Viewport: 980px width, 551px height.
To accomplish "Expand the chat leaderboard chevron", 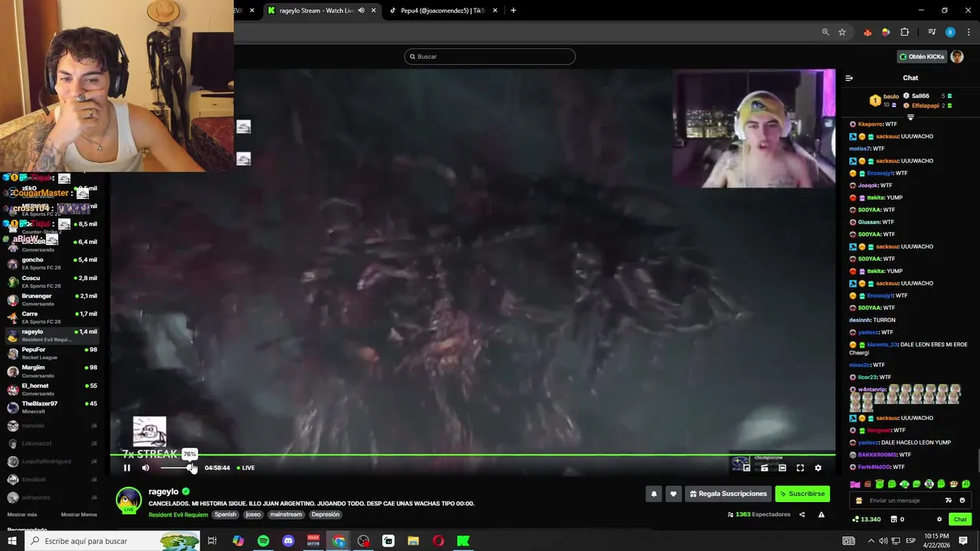I will [x=910, y=117].
